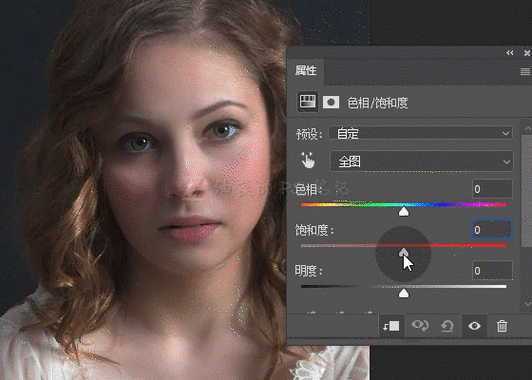Collapse panel with double-arrow icon
The width and height of the screenshot is (532, 380).
(510, 53)
